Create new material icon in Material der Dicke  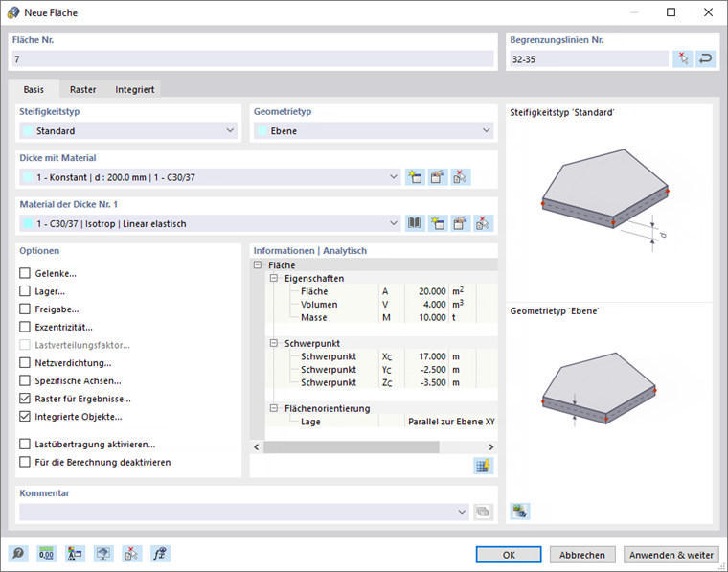coord(438,223)
